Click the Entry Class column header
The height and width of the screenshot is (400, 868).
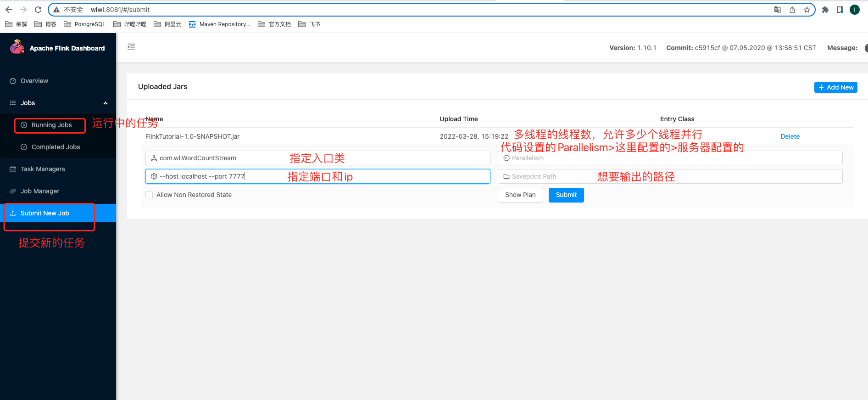coord(677,119)
